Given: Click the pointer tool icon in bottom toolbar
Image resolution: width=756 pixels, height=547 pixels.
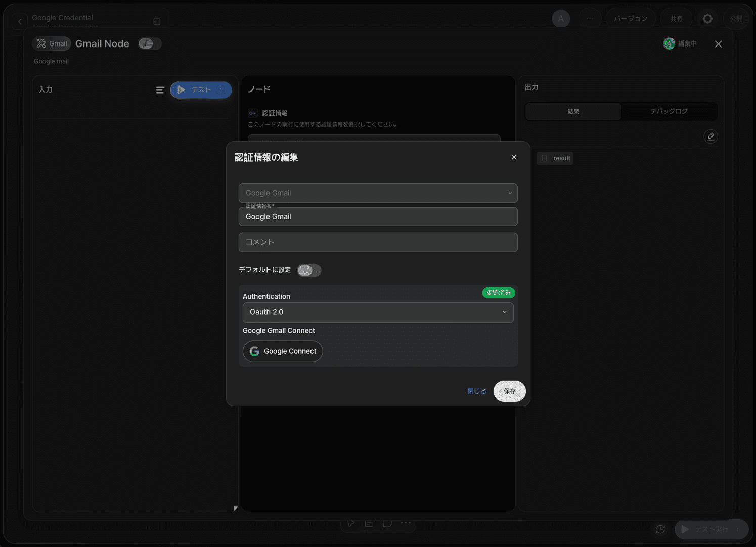Looking at the screenshot, I should [x=351, y=523].
